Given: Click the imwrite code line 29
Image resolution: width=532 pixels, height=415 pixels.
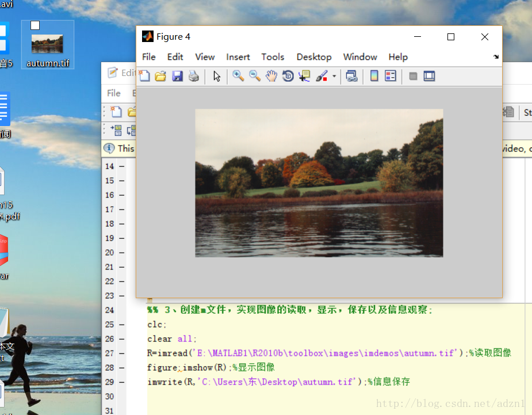Looking at the screenshot, I should 278,382.
